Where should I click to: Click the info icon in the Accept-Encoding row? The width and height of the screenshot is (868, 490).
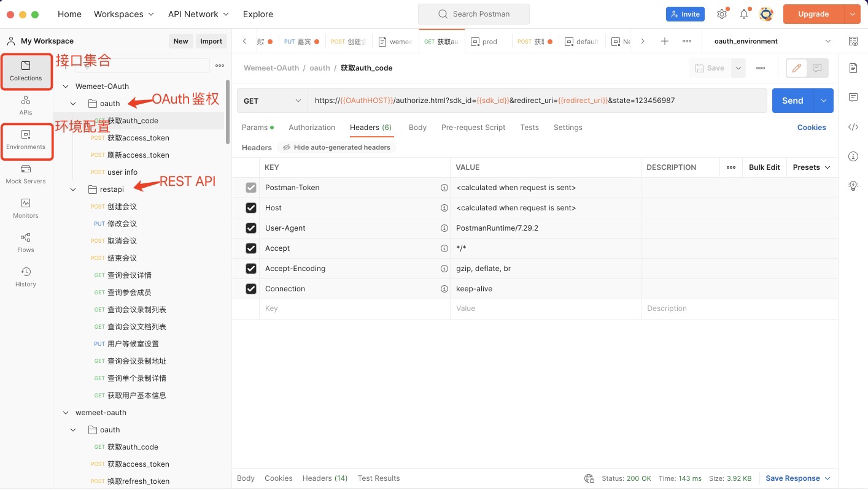(444, 269)
